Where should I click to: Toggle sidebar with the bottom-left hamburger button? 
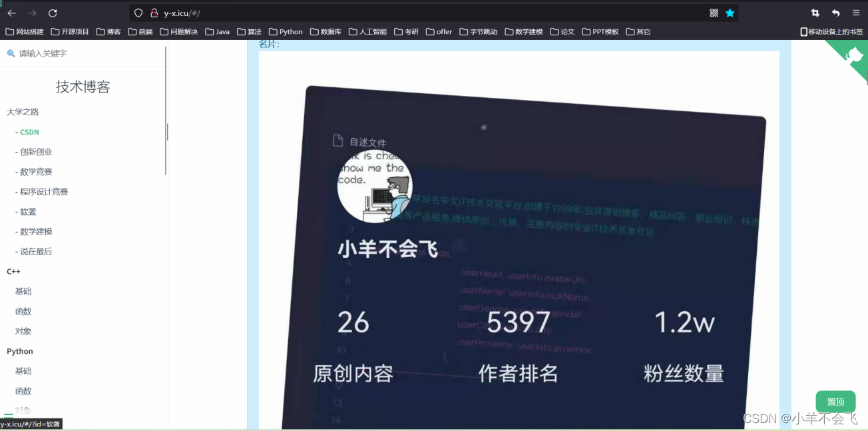click(9, 416)
